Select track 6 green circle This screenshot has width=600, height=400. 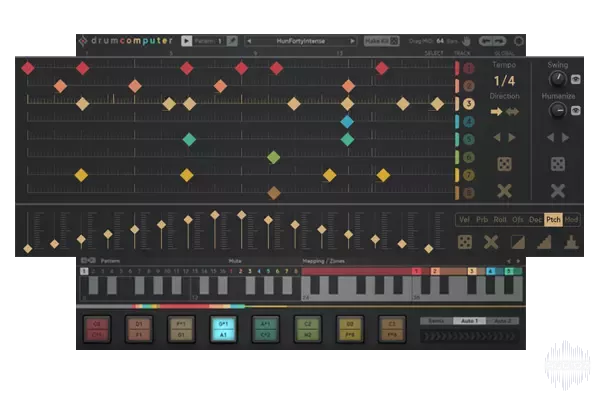click(x=469, y=157)
